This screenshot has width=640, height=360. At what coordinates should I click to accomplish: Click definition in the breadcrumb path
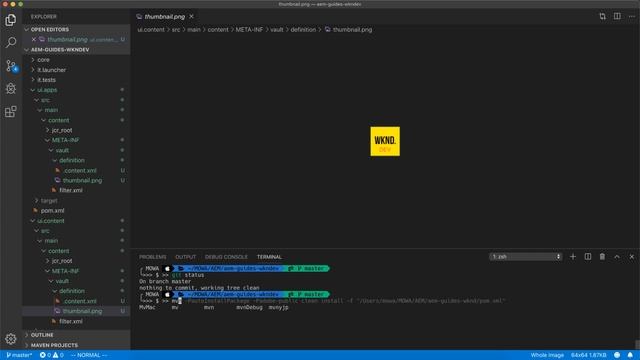[303, 30]
